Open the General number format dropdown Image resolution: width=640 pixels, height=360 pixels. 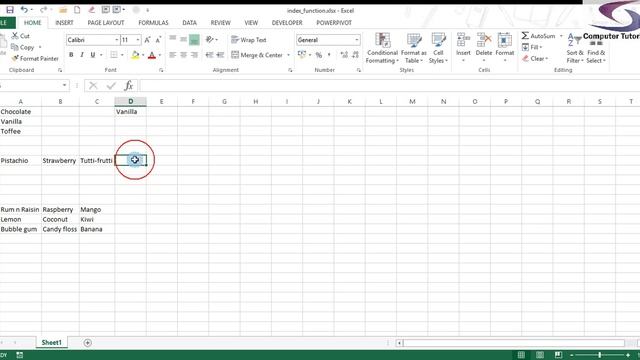(x=357, y=40)
